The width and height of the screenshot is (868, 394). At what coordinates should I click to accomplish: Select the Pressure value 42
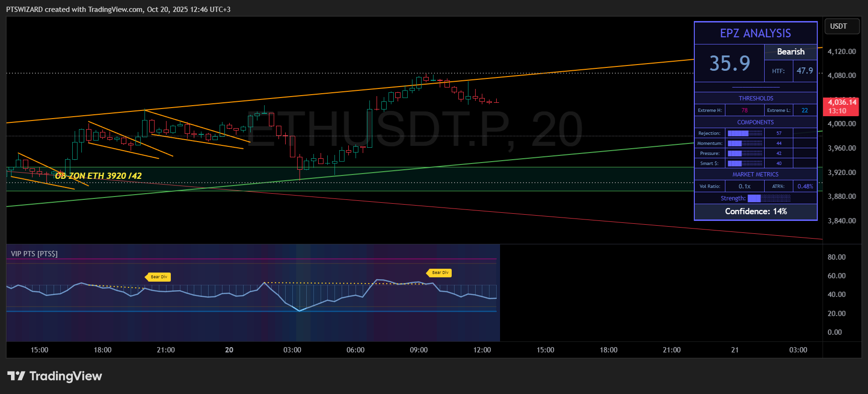tap(779, 153)
